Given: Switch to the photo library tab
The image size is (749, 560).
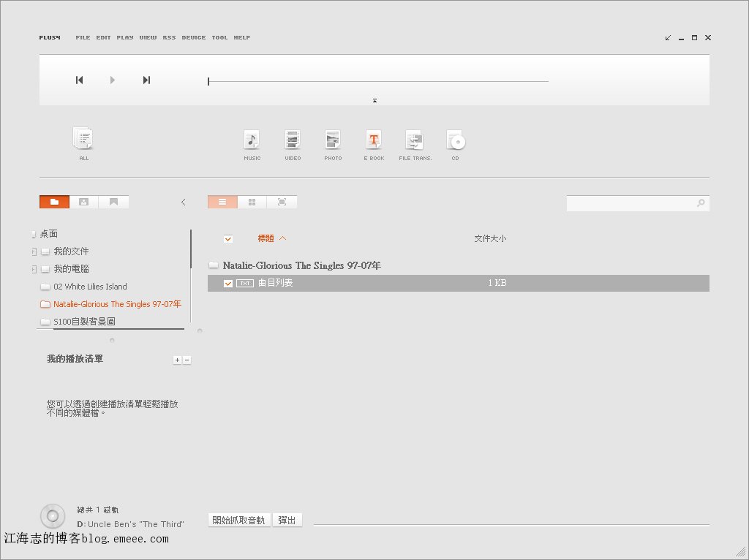Looking at the screenshot, I should 84,202.
